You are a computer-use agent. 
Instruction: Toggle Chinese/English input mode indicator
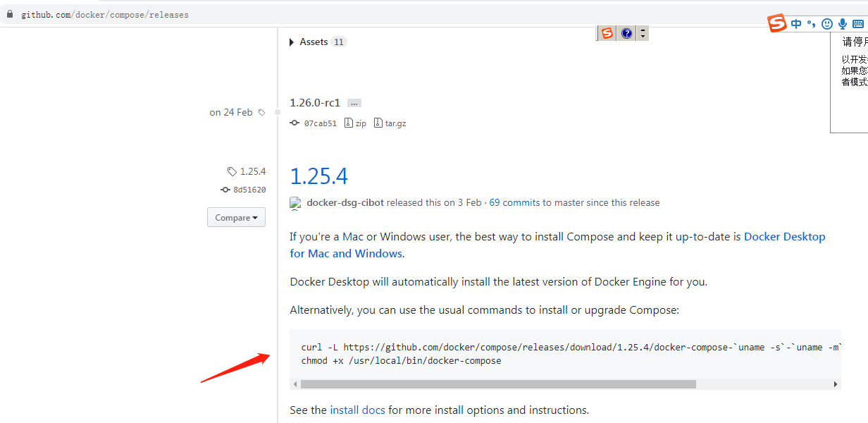tap(796, 24)
